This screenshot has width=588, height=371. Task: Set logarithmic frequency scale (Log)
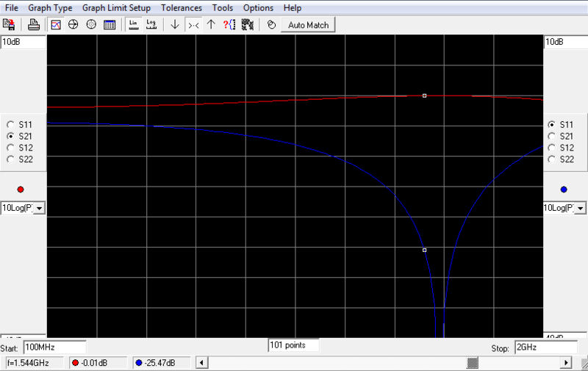point(151,25)
